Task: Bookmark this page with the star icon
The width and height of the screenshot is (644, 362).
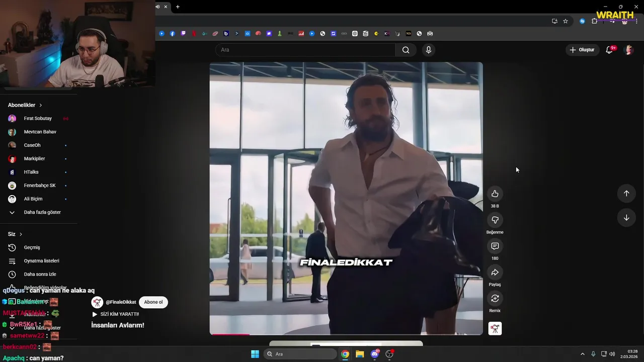Action: (x=566, y=21)
